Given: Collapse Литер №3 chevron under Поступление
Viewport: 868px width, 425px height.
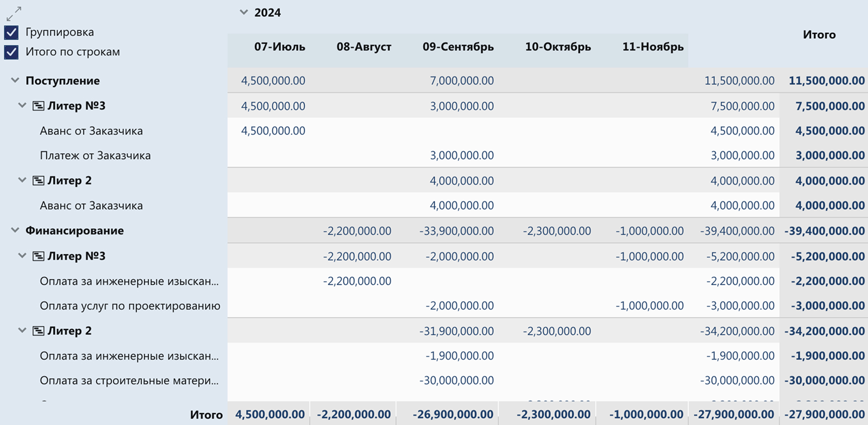Looking at the screenshot, I should tap(22, 106).
